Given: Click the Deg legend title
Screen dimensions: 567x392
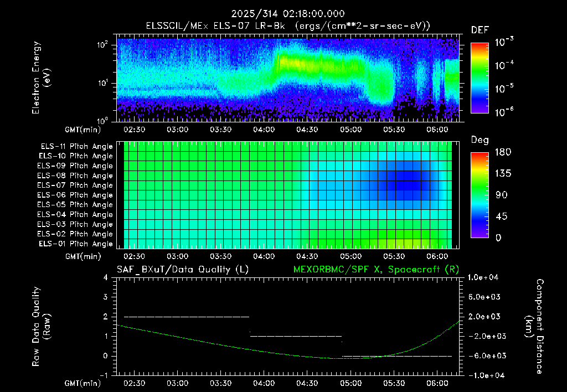Looking at the screenshot, I should coord(480,140).
